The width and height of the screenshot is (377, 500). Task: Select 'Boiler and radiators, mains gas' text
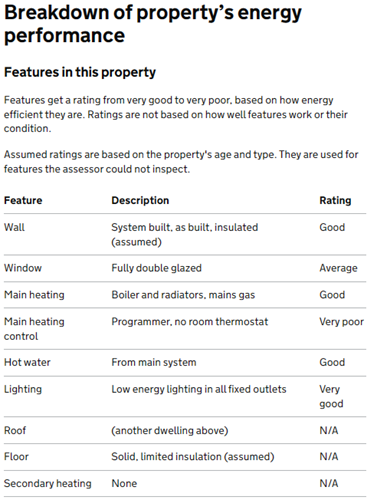pyautogui.click(x=183, y=295)
